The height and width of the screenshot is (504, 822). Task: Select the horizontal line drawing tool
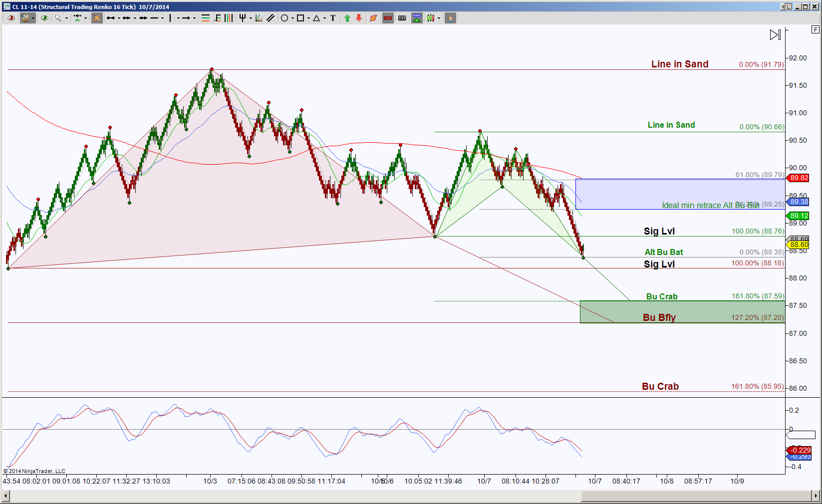154,18
